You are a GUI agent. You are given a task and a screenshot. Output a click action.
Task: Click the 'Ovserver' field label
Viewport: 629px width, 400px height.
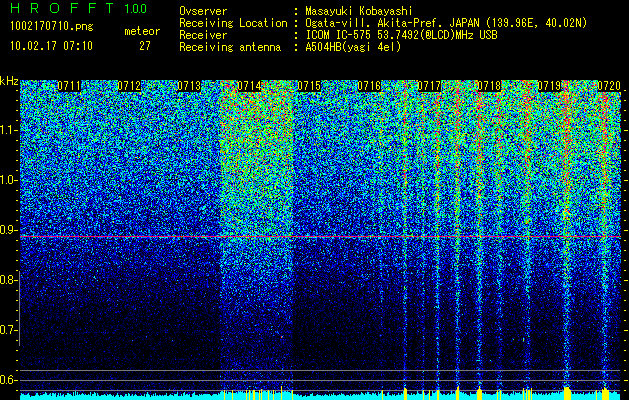click(x=203, y=11)
